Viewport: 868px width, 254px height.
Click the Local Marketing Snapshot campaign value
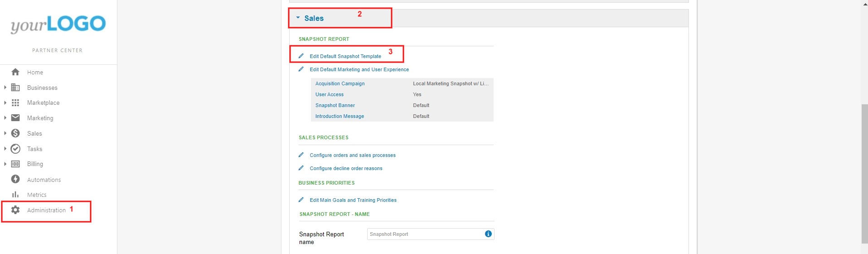[451, 83]
